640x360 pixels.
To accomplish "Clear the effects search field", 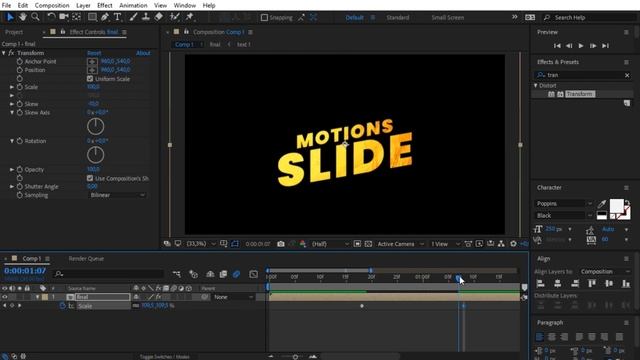I will (x=627, y=75).
